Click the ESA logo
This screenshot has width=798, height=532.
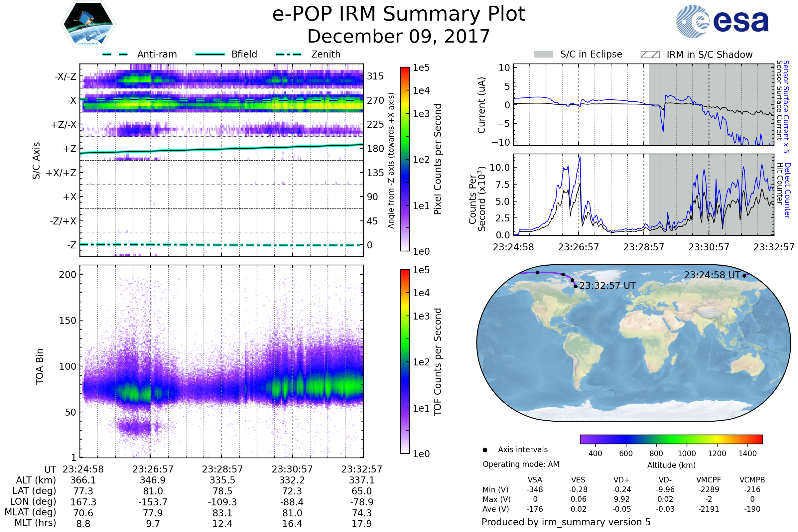click(x=722, y=22)
